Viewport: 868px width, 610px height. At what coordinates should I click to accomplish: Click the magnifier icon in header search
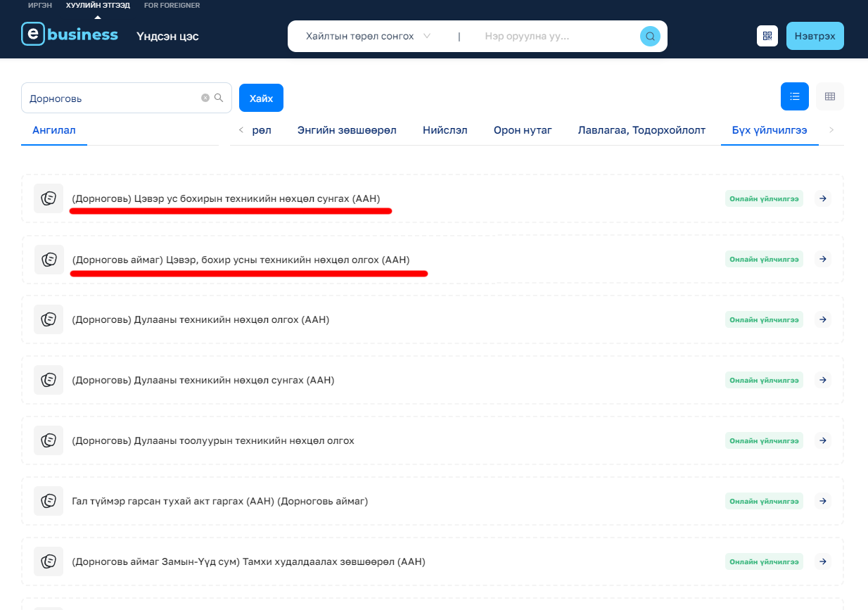(x=650, y=36)
